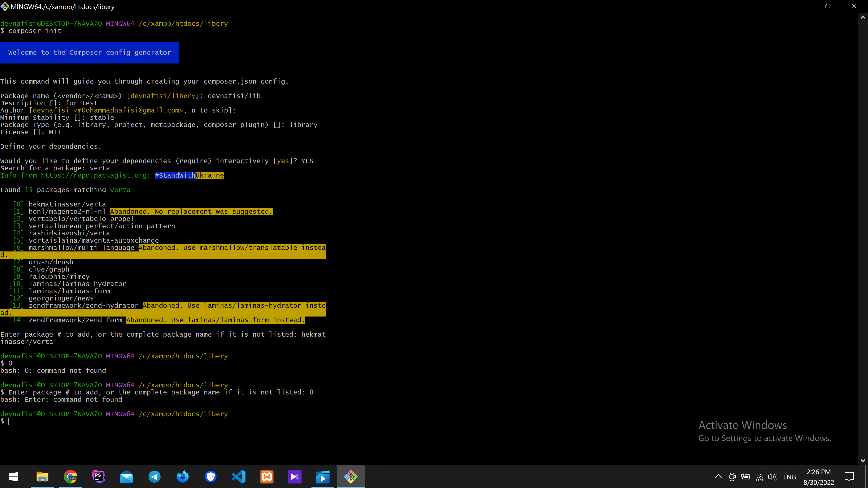This screenshot has height=488, width=868.
Task: Click "License []: MIT" line
Action: coord(31,132)
